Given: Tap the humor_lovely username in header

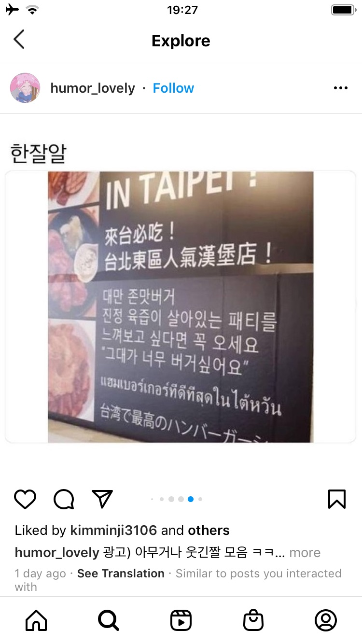Looking at the screenshot, I should pos(93,88).
